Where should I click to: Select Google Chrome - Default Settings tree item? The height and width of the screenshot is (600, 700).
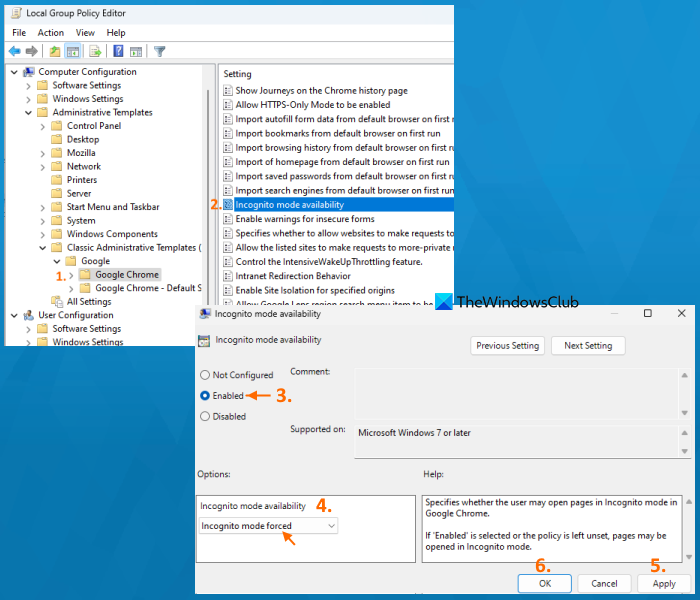coord(148,288)
